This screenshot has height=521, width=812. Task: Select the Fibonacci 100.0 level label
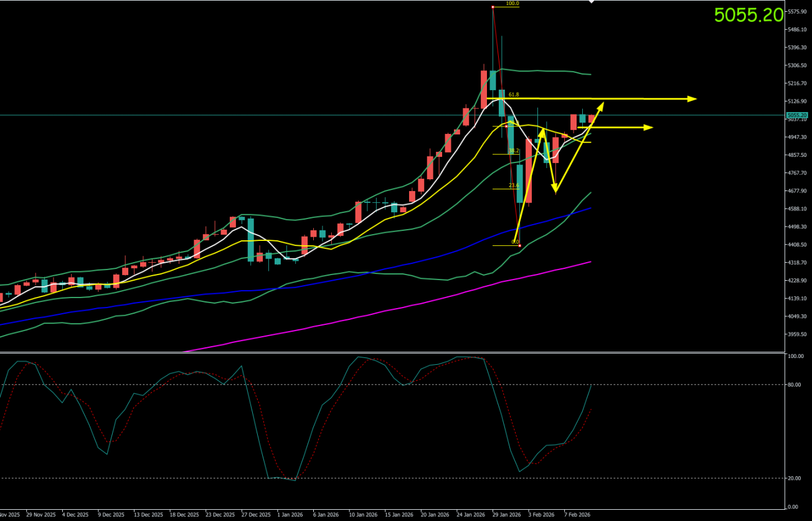coord(512,4)
